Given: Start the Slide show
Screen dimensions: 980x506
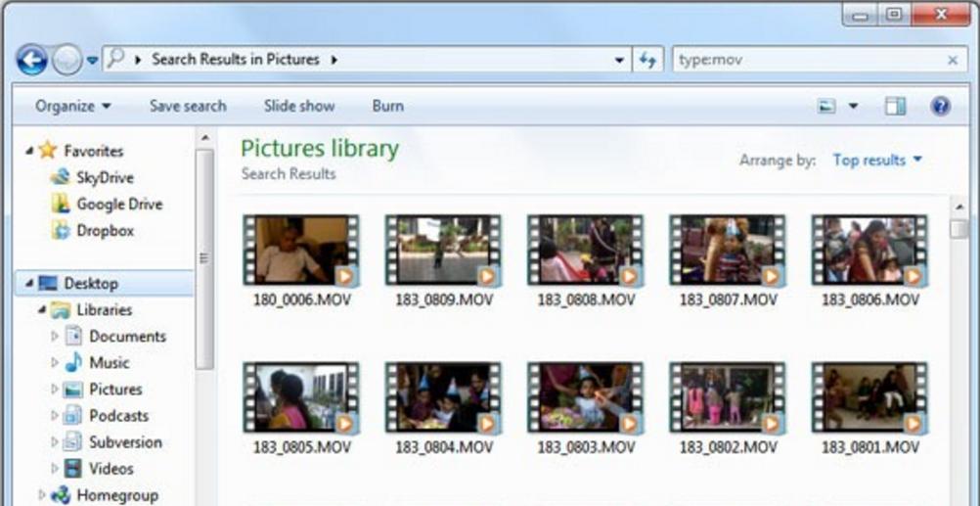Looking at the screenshot, I should [299, 106].
